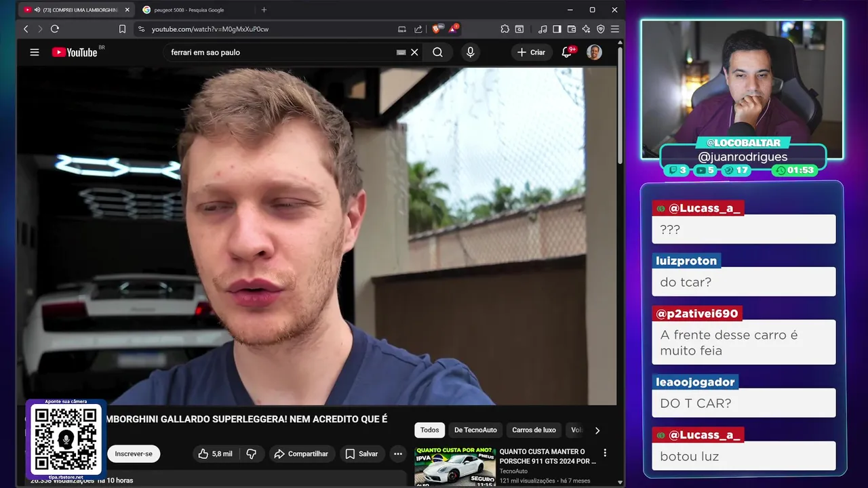Close the COMPREI UMA LAMBORGHINI tab
This screenshot has height=488, width=868.
(x=127, y=10)
